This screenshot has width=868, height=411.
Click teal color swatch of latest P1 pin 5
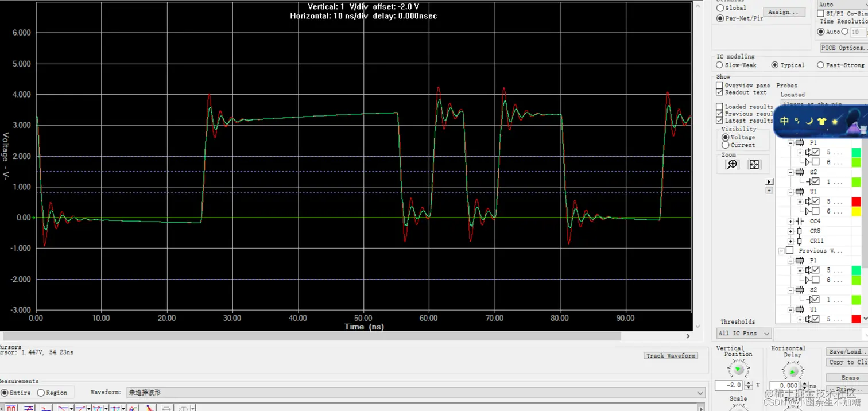856,152
